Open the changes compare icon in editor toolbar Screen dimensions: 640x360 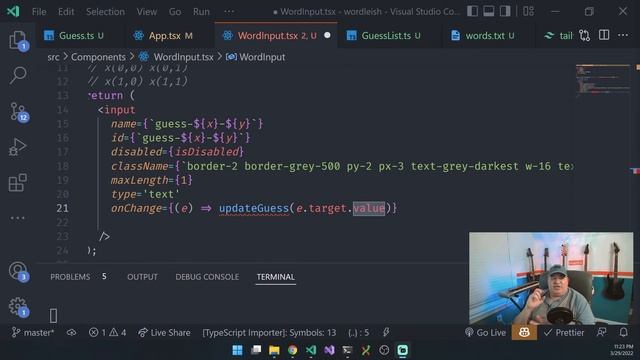tap(584, 36)
